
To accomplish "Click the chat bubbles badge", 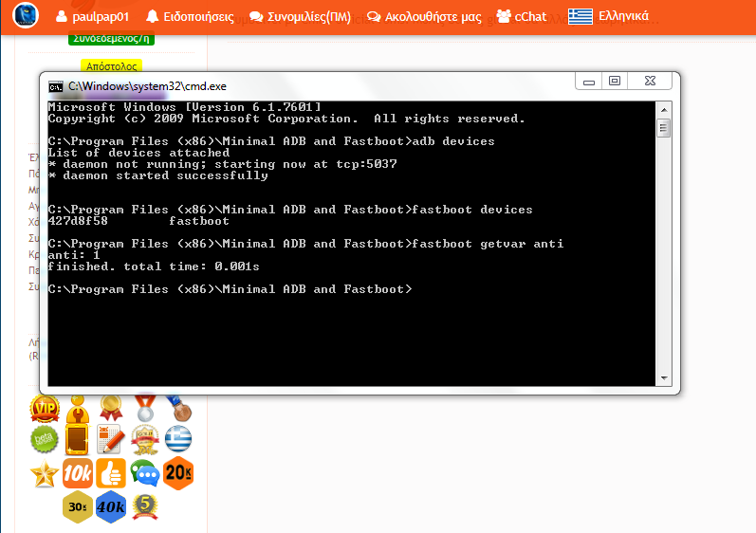I will tap(145, 473).
